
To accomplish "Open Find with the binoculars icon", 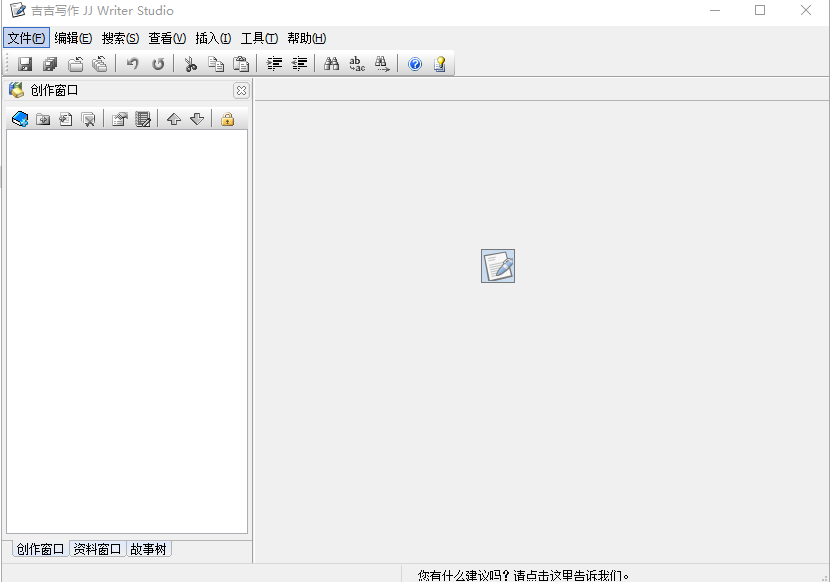I will pos(332,64).
